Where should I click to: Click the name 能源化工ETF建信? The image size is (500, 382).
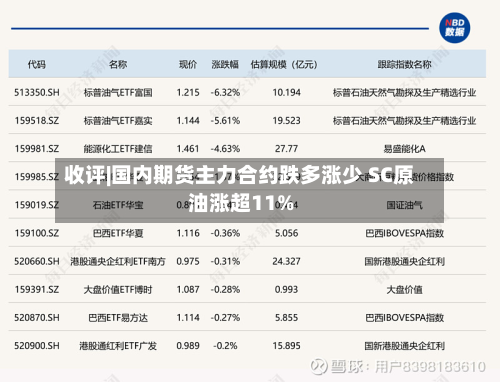point(118,149)
